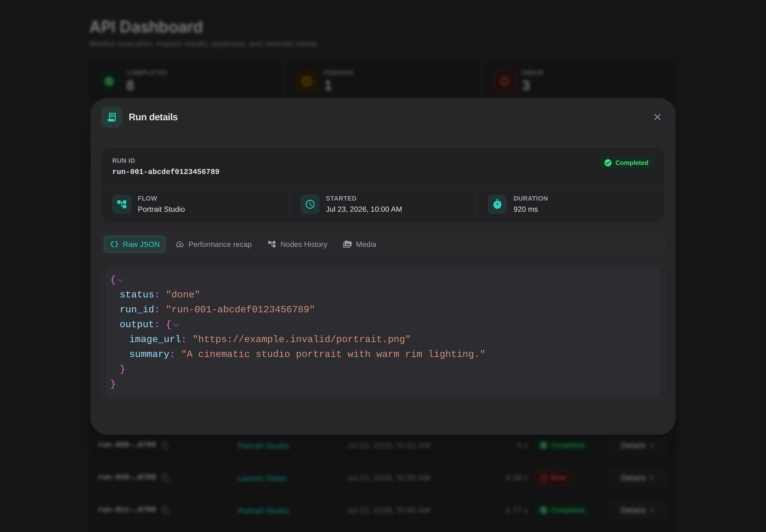Screen dimensions: 766x532
Task: Open the Performance recap tab
Action: coord(214,244)
